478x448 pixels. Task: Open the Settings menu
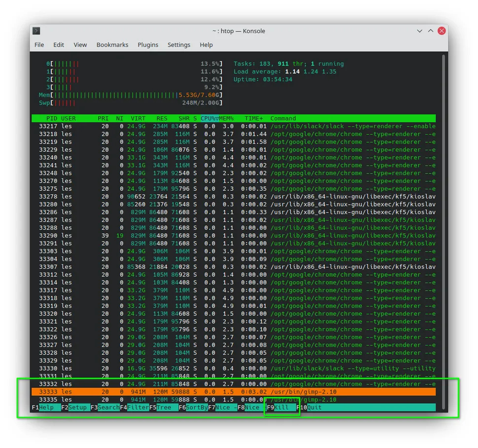(179, 45)
